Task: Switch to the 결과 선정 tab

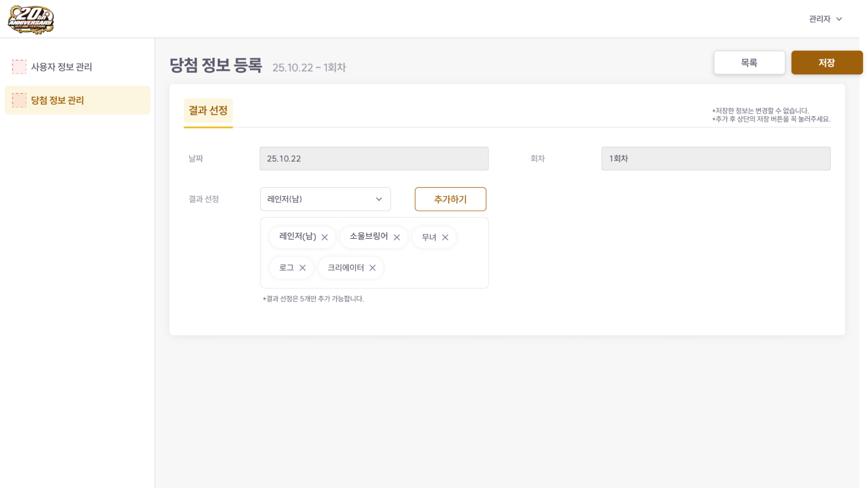Action: point(208,111)
